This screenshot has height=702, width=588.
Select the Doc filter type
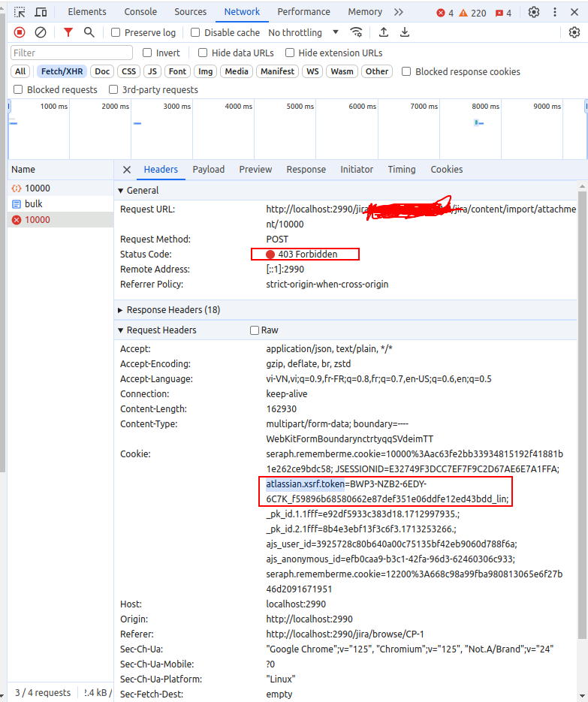coord(102,71)
